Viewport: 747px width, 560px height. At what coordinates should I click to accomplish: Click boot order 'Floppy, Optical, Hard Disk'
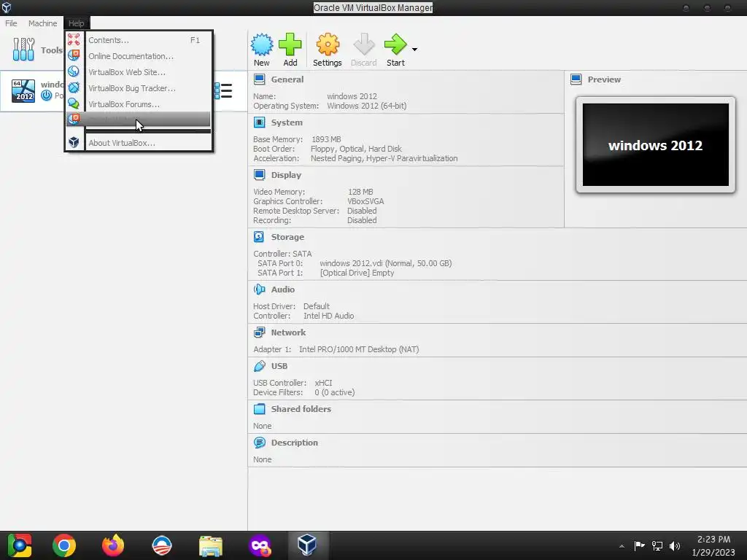356,149
